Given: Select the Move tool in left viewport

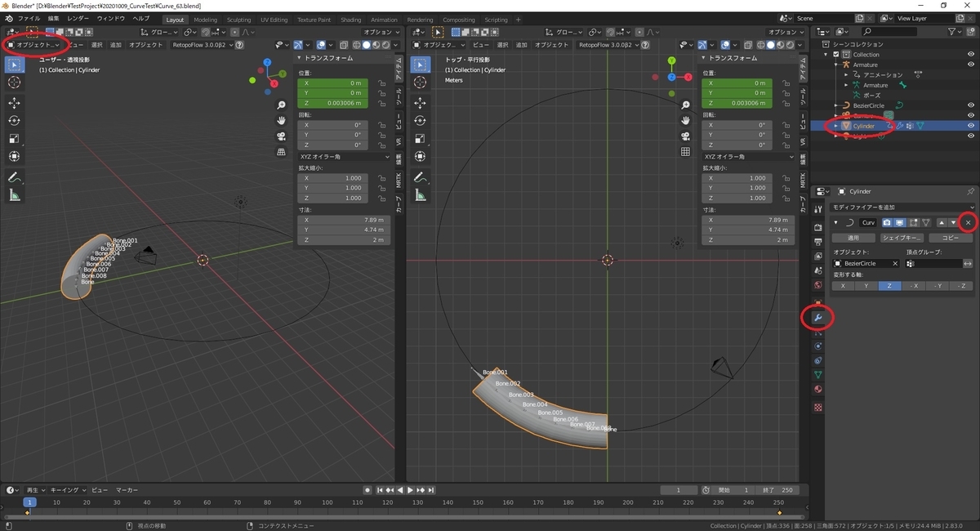Looking at the screenshot, I should [x=15, y=102].
